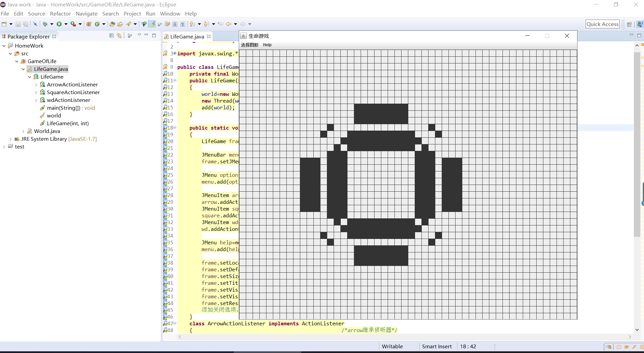Image resolution: width=644 pixels, height=353 pixels.
Task: Collapse the HomeWork project node
Action: tap(4, 46)
